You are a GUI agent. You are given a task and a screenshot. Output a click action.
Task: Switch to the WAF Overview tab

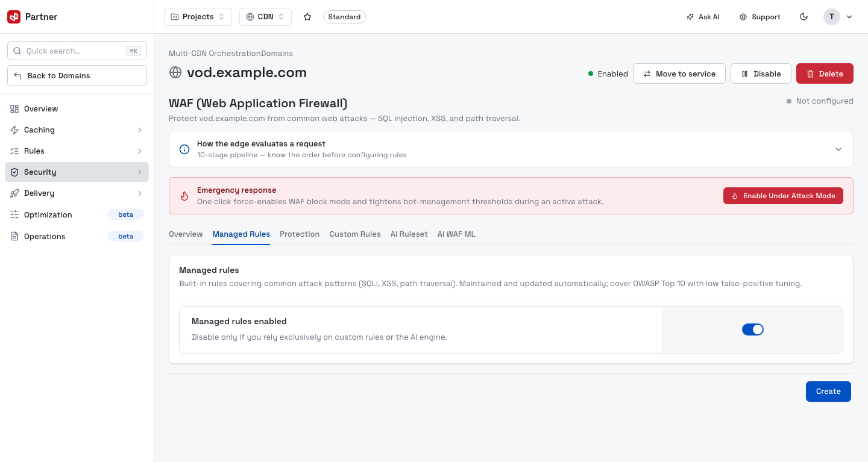click(186, 234)
